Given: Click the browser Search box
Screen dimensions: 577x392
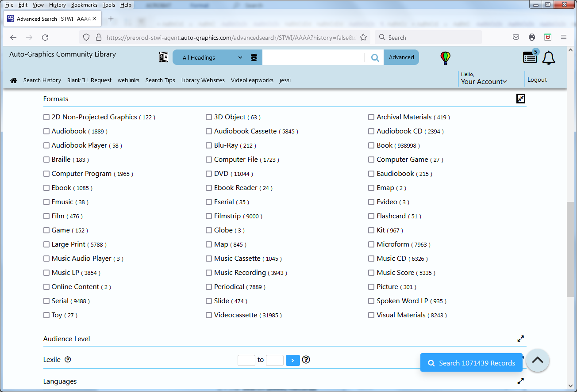Looking at the screenshot, I should pos(428,38).
